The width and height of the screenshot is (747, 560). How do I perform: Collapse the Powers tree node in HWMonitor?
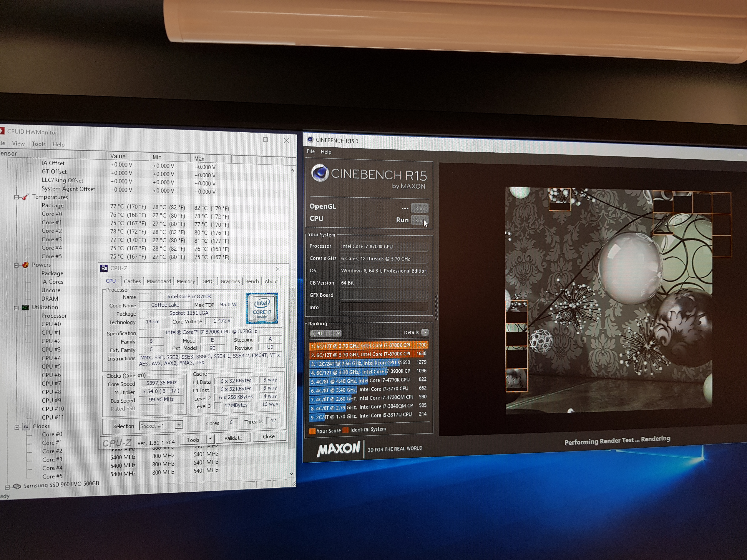pyautogui.click(x=16, y=265)
